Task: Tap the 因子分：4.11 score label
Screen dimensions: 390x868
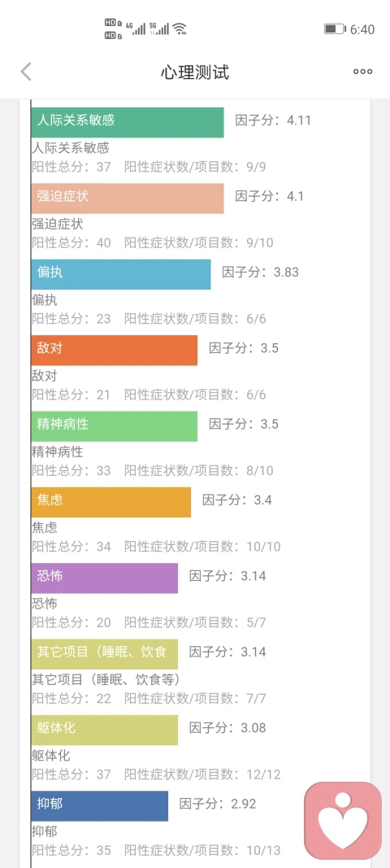Action: tap(273, 120)
